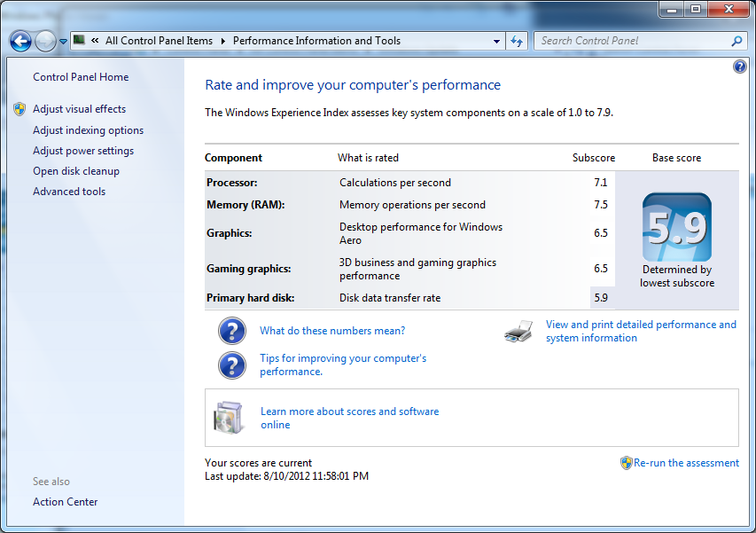Click the printer icon

click(x=518, y=332)
